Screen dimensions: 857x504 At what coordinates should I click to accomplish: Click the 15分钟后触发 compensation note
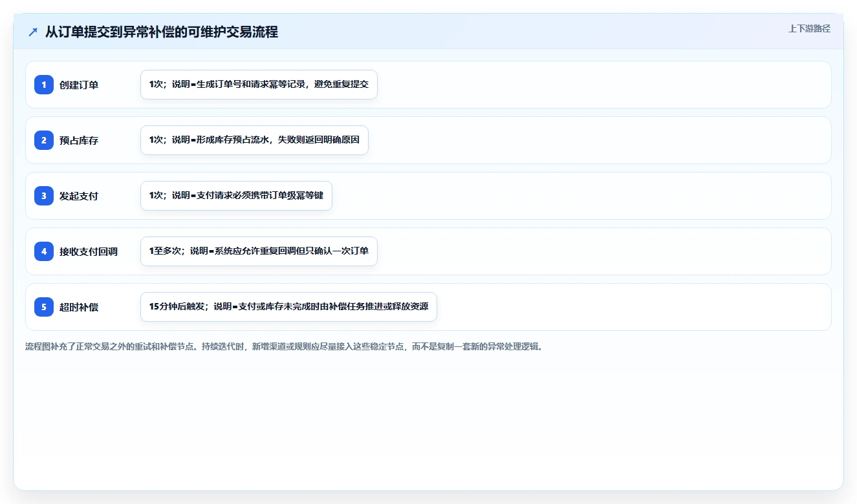(288, 307)
